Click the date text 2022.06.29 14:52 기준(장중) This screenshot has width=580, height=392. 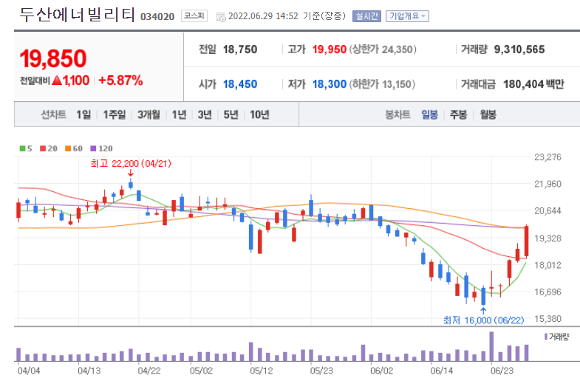[287, 16]
